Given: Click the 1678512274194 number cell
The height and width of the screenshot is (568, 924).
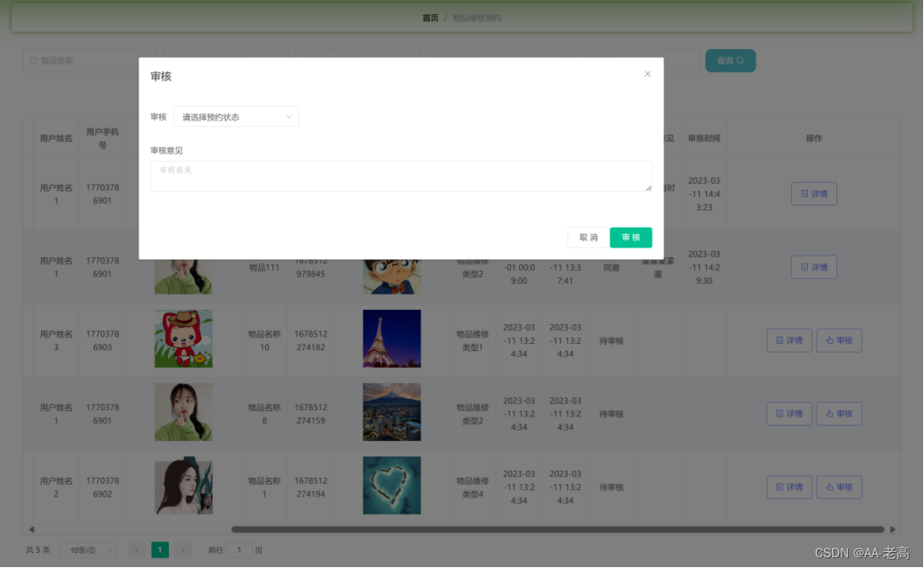Looking at the screenshot, I should coord(311,488).
